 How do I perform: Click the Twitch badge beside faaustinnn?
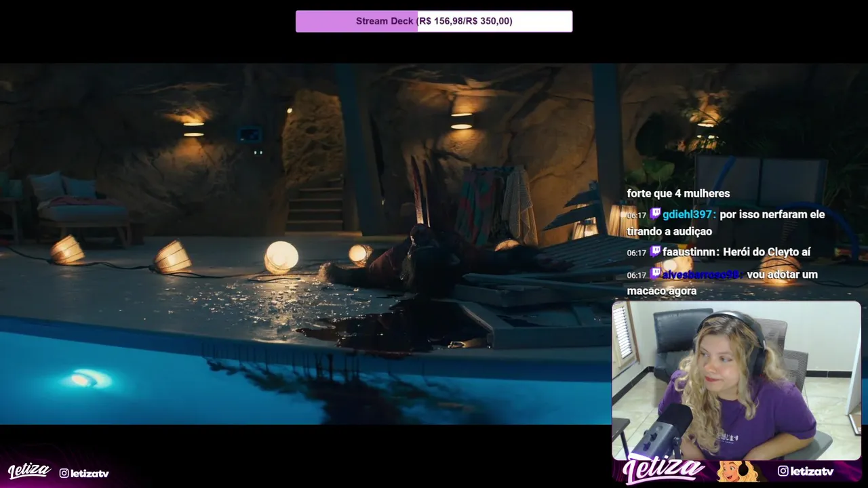[655, 252]
